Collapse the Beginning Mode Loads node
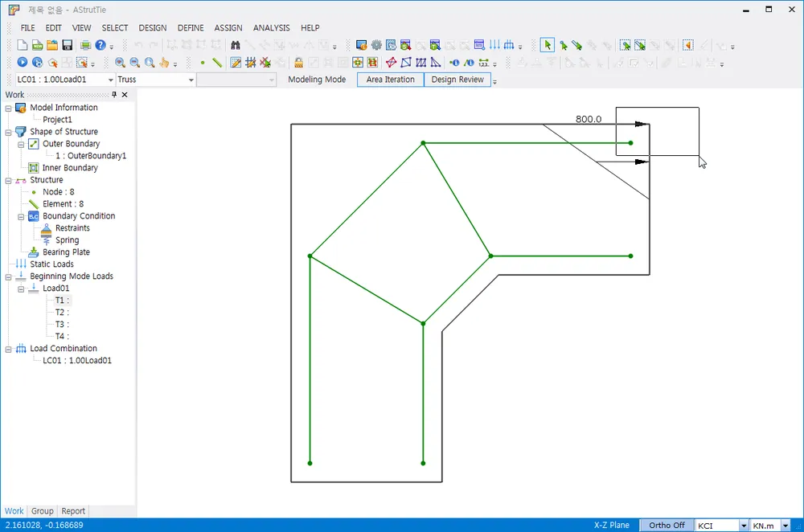804x532 pixels. (8, 276)
